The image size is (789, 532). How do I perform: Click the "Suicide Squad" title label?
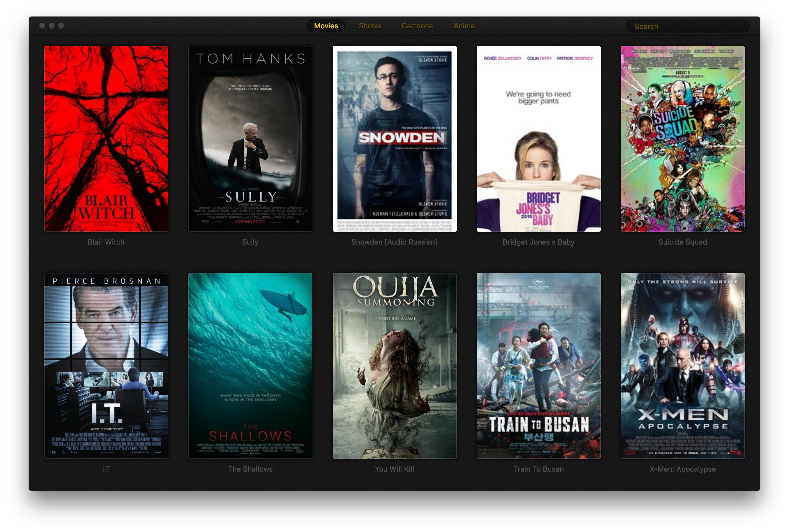coord(682,242)
